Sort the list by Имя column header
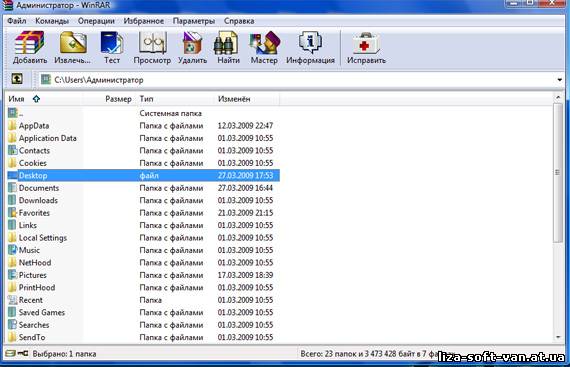 (x=43, y=99)
